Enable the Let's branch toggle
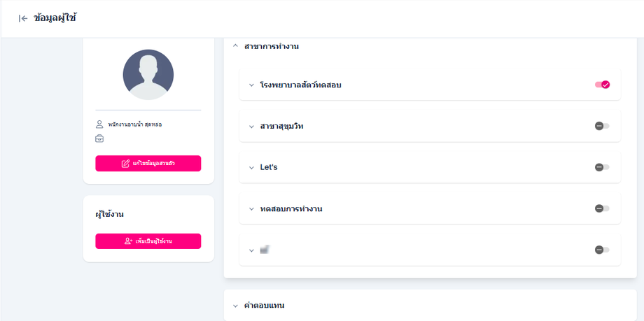This screenshot has height=321, width=644. tap(602, 167)
